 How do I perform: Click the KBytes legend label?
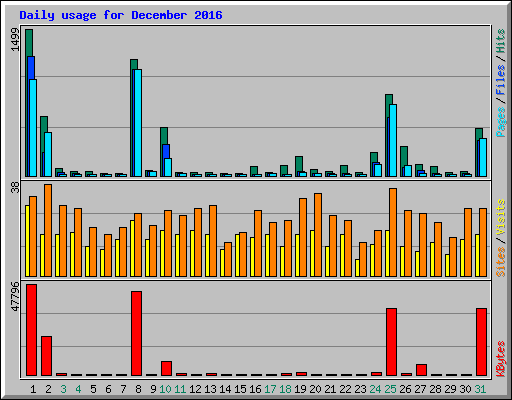[x=501, y=359]
